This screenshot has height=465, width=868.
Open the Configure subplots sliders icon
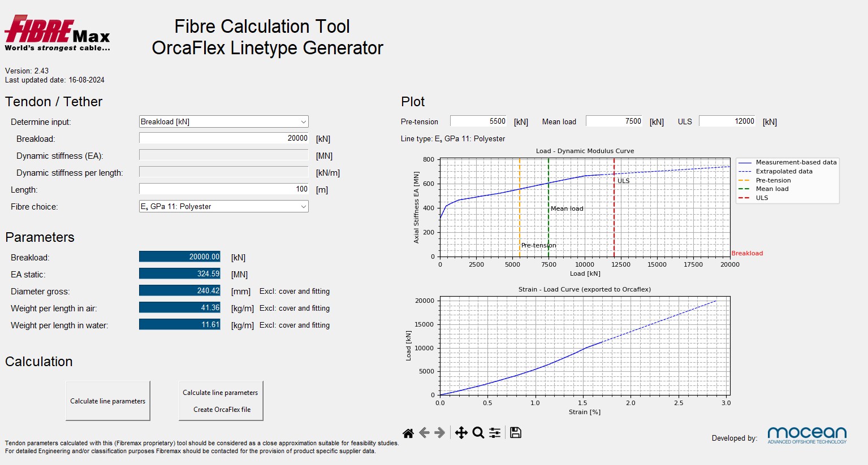(495, 433)
